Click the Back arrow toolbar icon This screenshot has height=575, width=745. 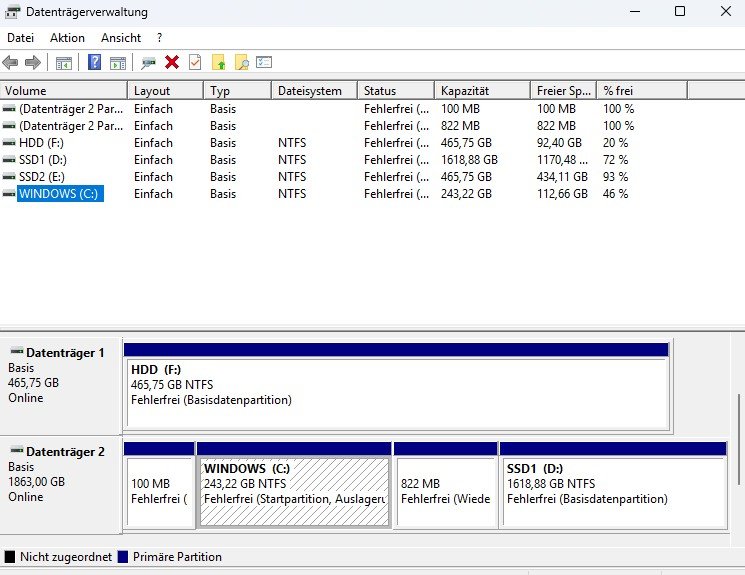click(10, 62)
